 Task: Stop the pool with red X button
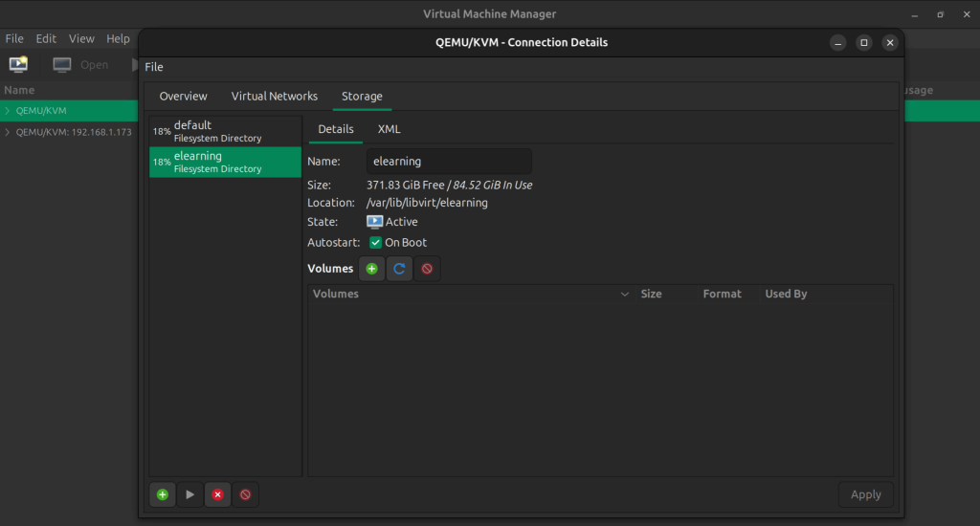[x=217, y=494]
